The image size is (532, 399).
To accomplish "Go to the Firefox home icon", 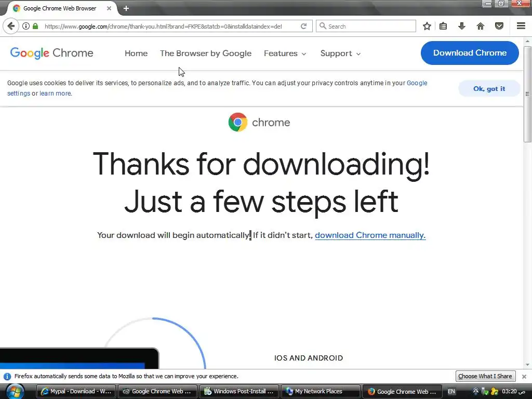I will pos(481,26).
